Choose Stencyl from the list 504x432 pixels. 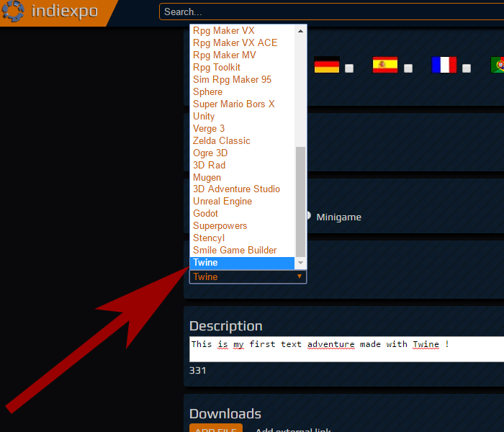point(242,238)
